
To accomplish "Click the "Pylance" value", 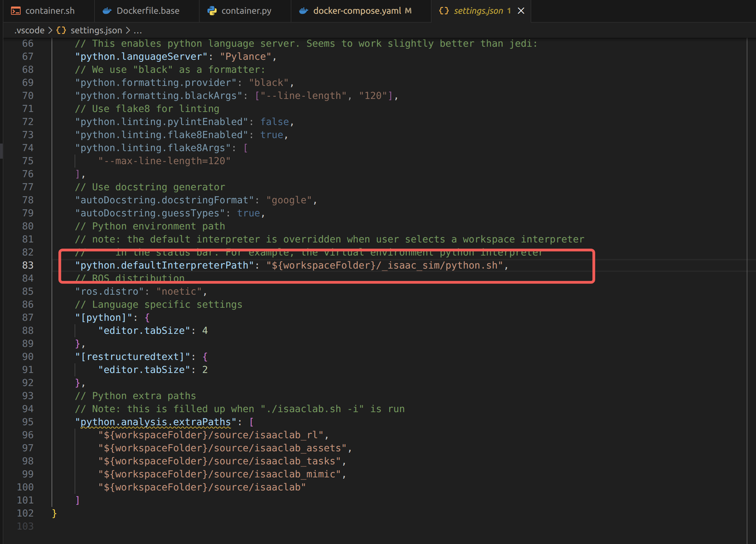I will tap(245, 57).
